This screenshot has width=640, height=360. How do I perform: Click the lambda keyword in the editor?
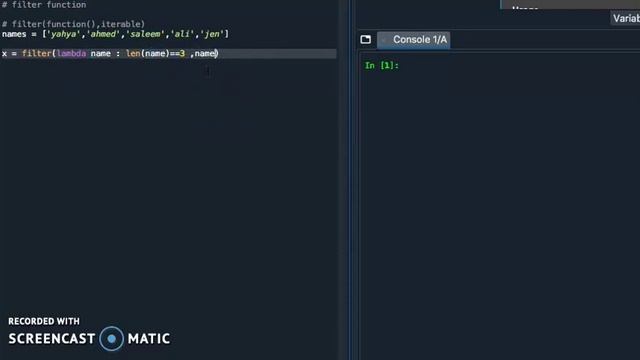point(71,53)
